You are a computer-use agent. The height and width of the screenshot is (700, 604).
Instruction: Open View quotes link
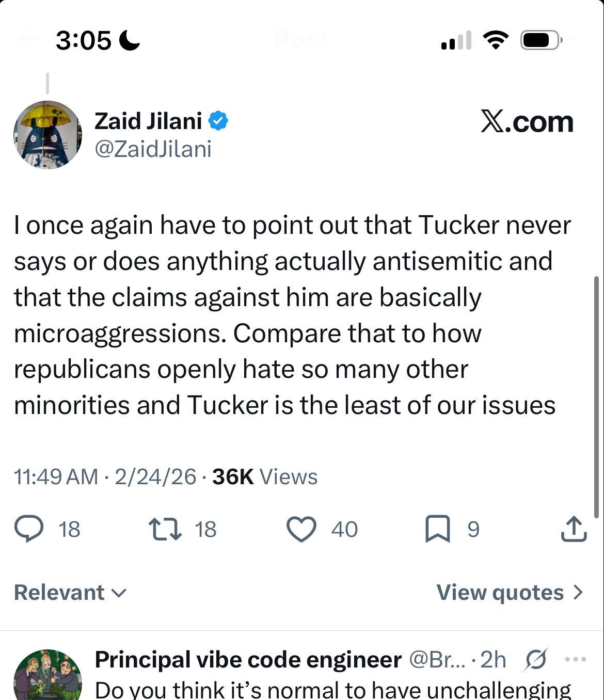500,593
